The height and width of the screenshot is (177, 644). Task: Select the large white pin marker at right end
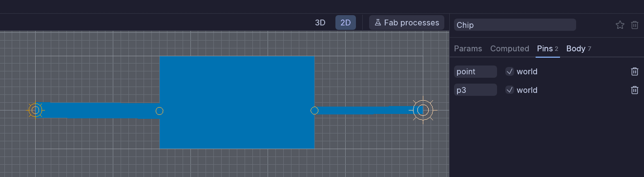coord(423,111)
